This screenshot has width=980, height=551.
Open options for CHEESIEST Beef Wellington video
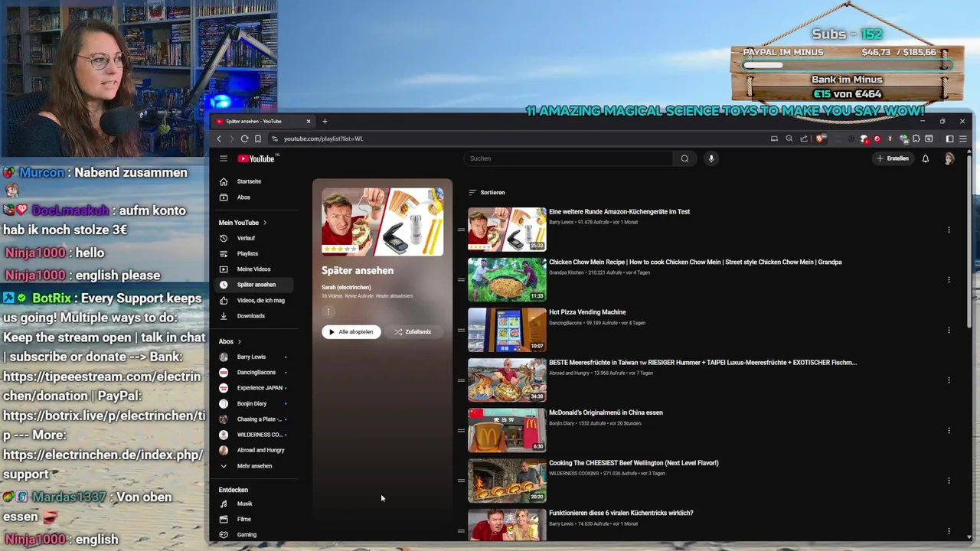[949, 481]
